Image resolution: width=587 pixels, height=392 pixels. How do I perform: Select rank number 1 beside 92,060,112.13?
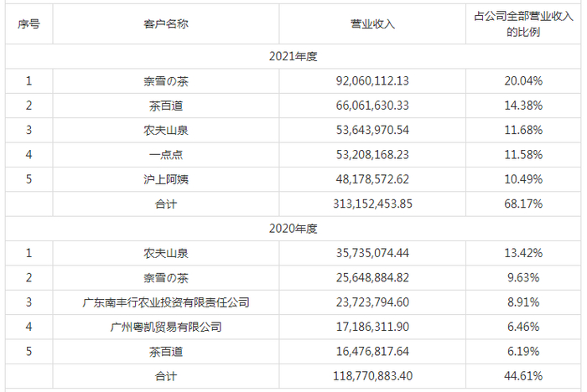click(x=29, y=80)
